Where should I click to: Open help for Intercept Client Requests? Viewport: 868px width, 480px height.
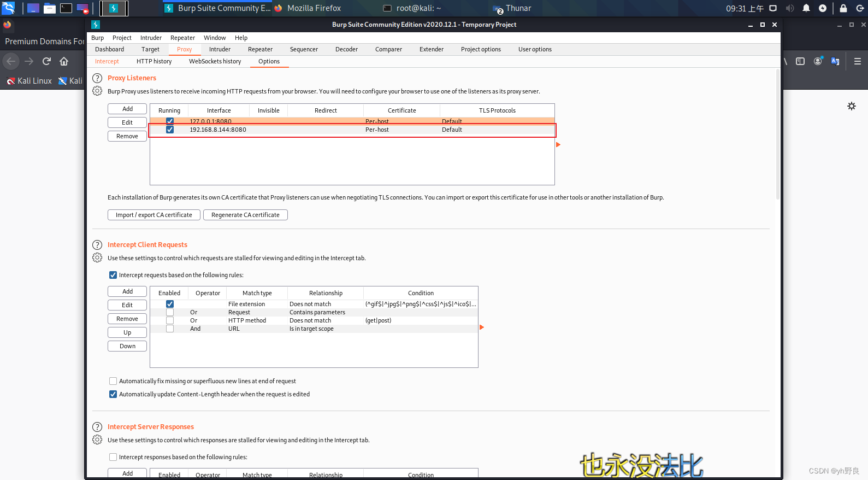coord(97,245)
